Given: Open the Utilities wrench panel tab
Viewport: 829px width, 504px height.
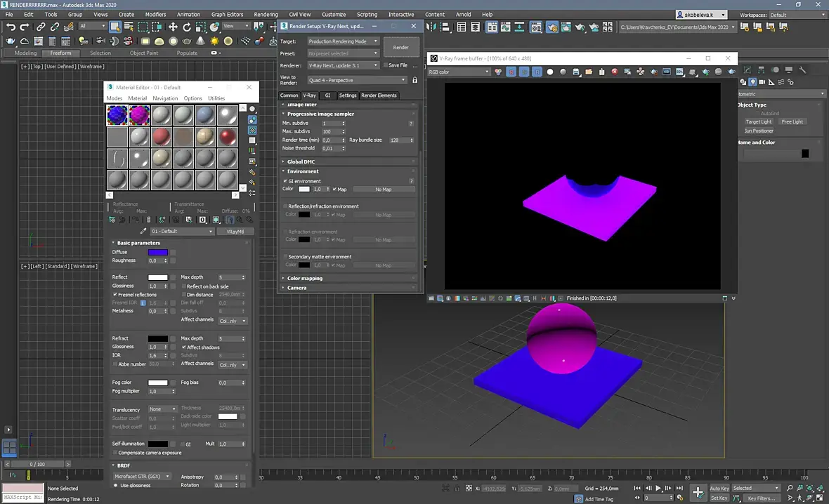Looking at the screenshot, I should coord(802,70).
